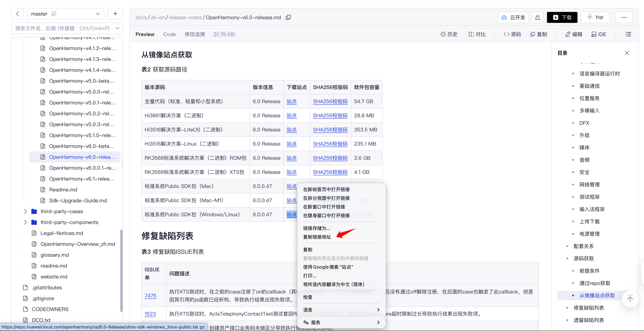Viewport: 644px width, 331px height.
Task: Open issue 1523 link
Action: click(150, 314)
